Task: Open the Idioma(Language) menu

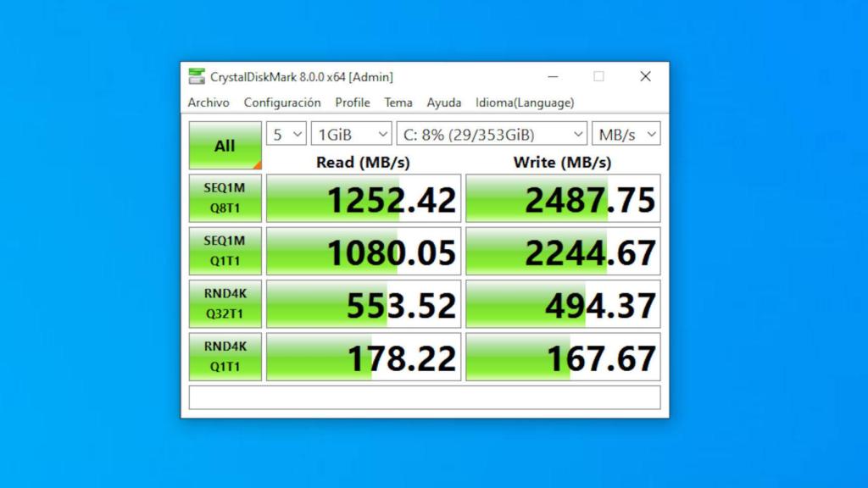Action: coord(523,103)
